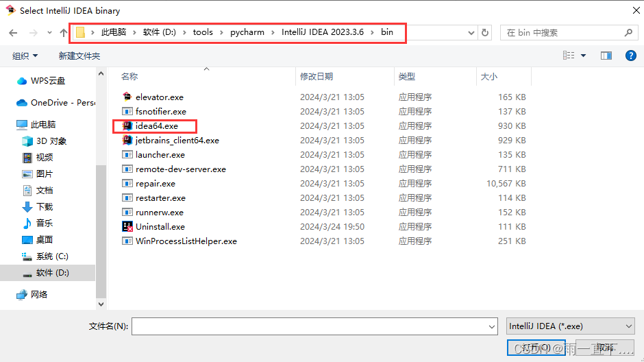Viewport: 644px width, 362px height.
Task: Navigate to IntelliJ IDEA 2023.3.6 breadcrumb
Action: pos(323,32)
